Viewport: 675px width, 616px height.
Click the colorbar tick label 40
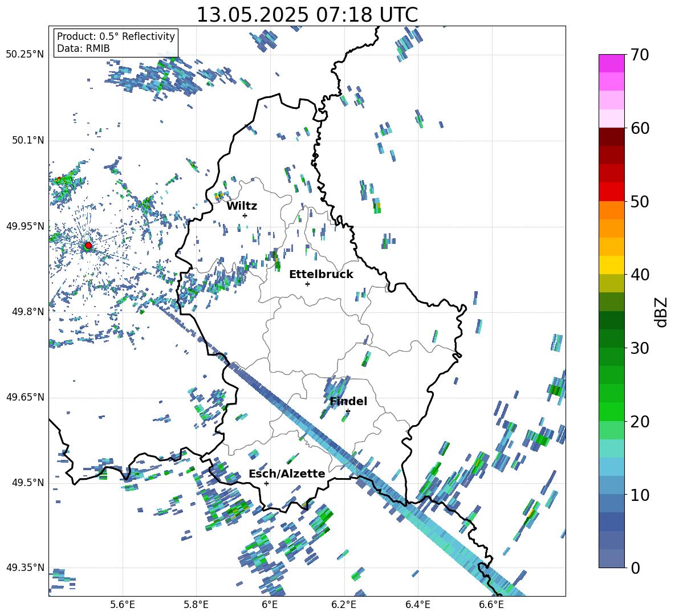[x=640, y=275]
